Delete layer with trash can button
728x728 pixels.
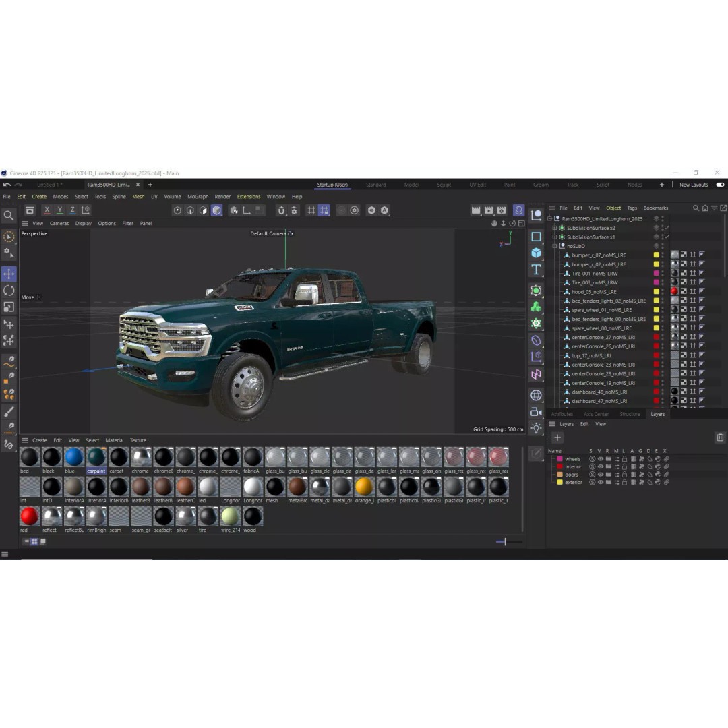(x=720, y=437)
